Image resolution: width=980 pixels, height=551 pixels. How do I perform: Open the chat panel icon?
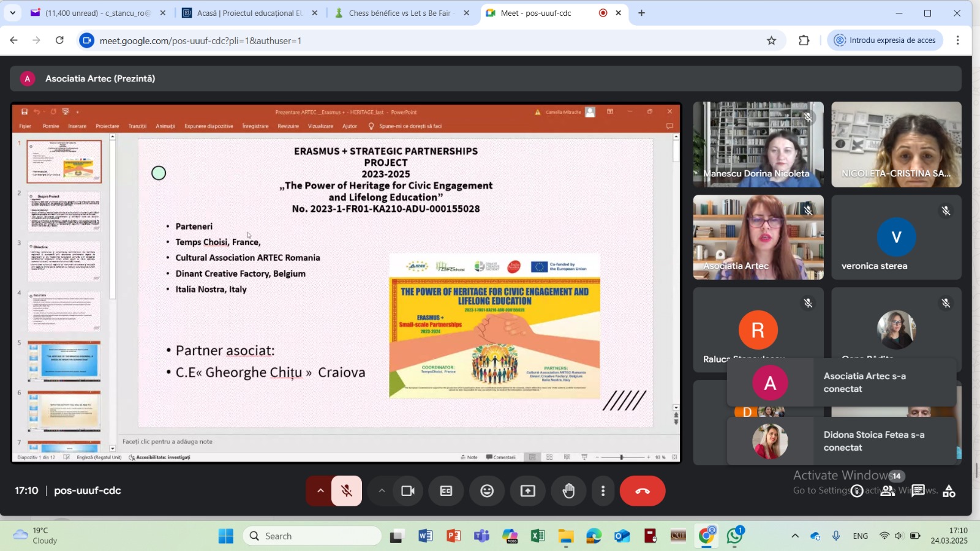pyautogui.click(x=918, y=491)
